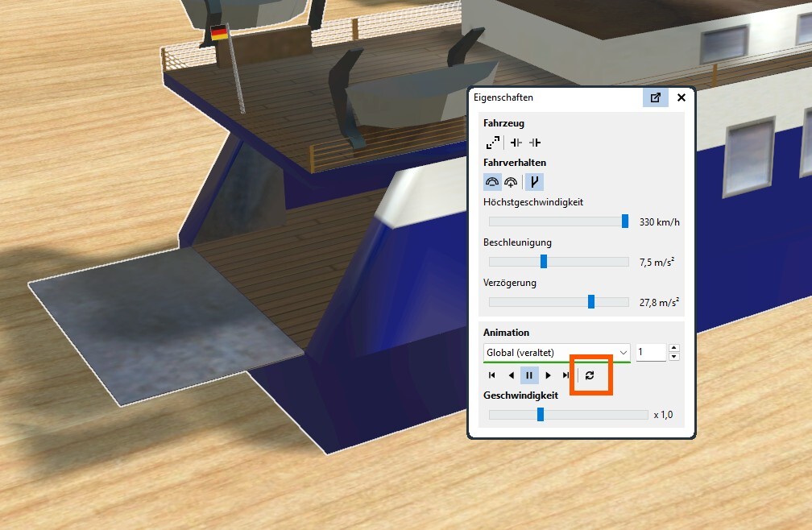Click the Höchstgeschwindigkeit slider handle
The image size is (812, 530).
click(x=625, y=222)
